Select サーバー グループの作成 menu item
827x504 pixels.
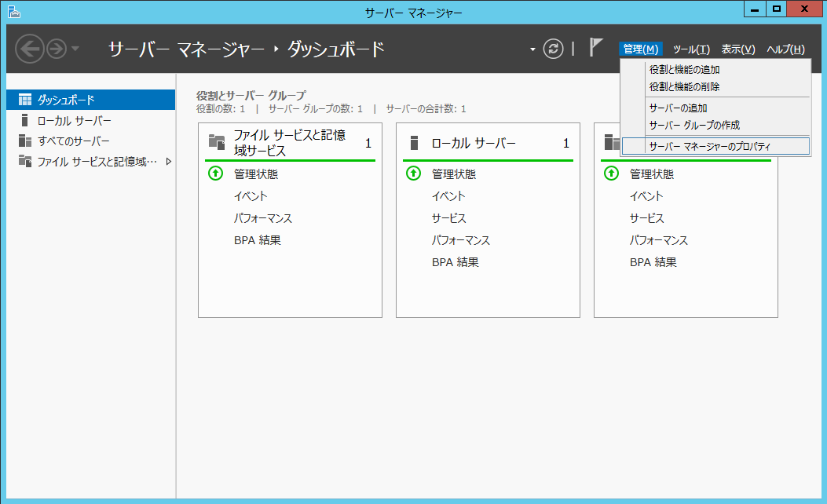click(694, 125)
